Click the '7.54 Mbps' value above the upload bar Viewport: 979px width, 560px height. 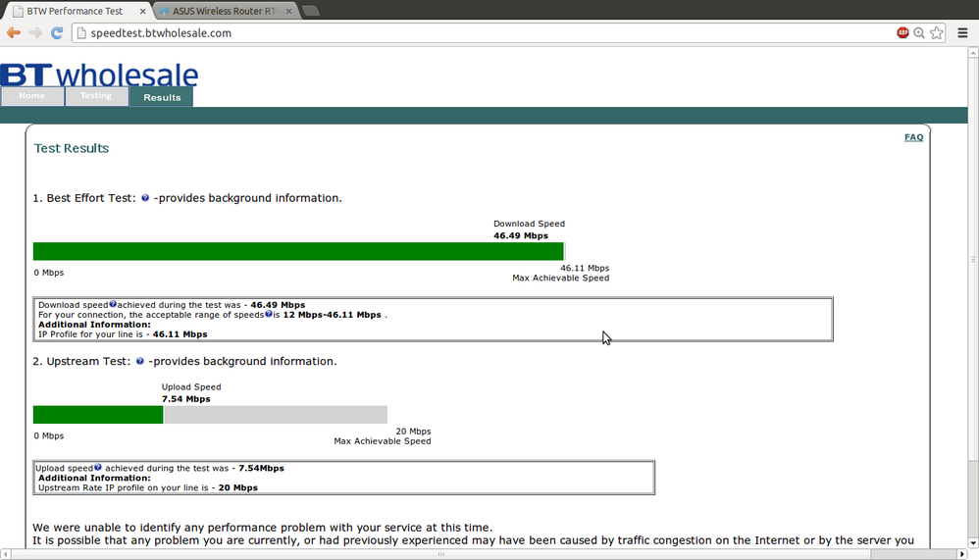click(186, 399)
